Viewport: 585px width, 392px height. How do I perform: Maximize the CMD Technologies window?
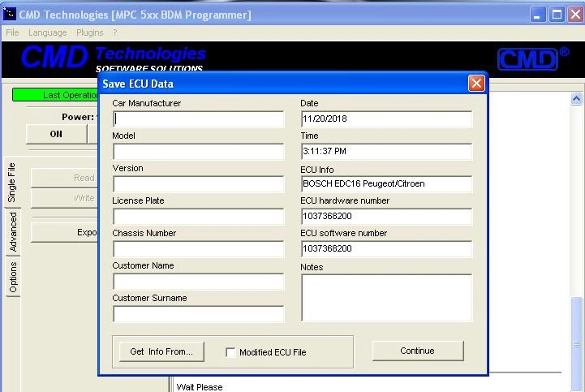coord(557,15)
